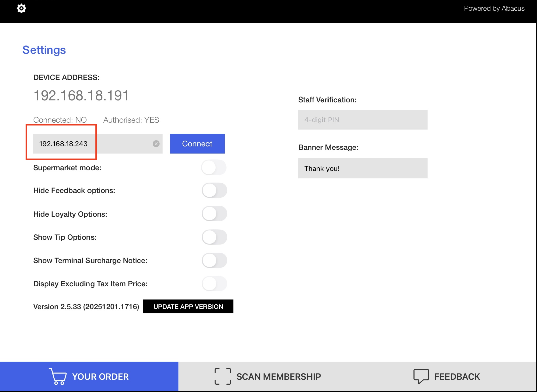The image size is (537, 392).
Task: Open the YOUR ORDER tab
Action: point(89,377)
